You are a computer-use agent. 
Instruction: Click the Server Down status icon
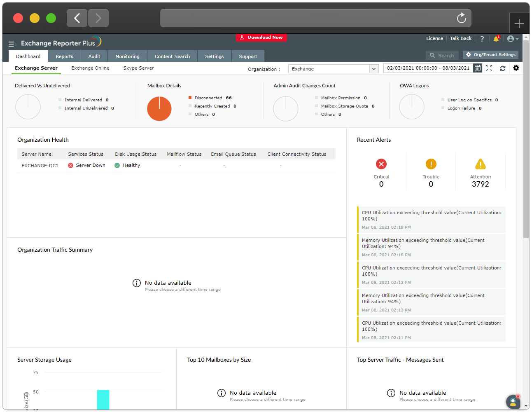[71, 165]
